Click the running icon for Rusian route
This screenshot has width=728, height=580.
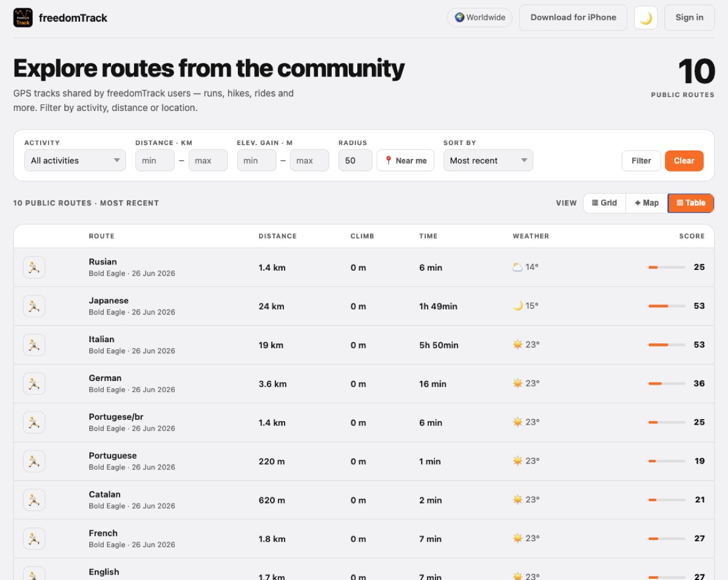[x=34, y=268]
